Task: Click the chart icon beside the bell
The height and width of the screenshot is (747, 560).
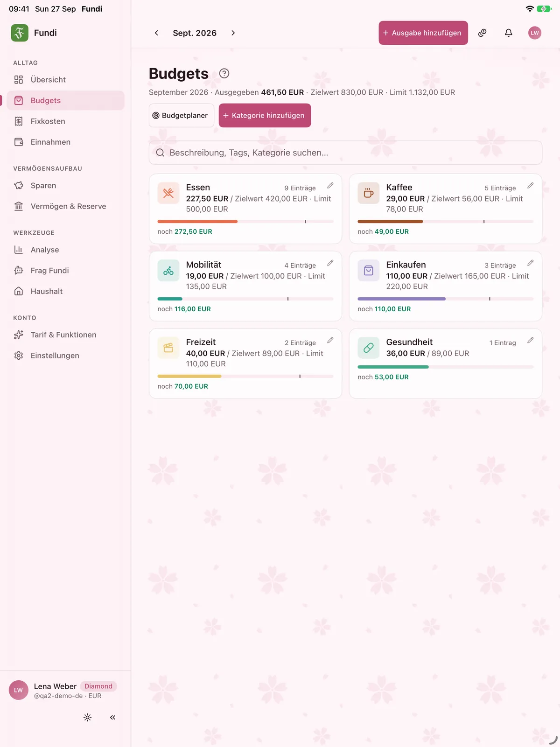Action: (x=483, y=33)
